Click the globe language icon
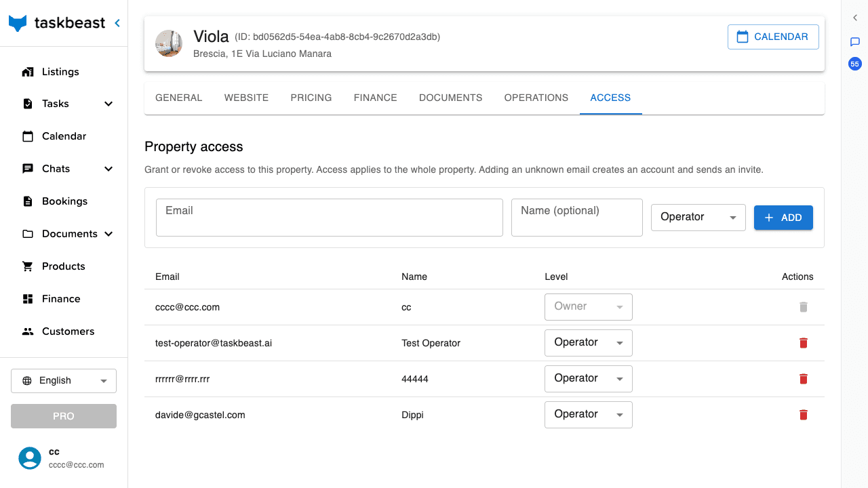This screenshot has width=868, height=488. click(27, 381)
